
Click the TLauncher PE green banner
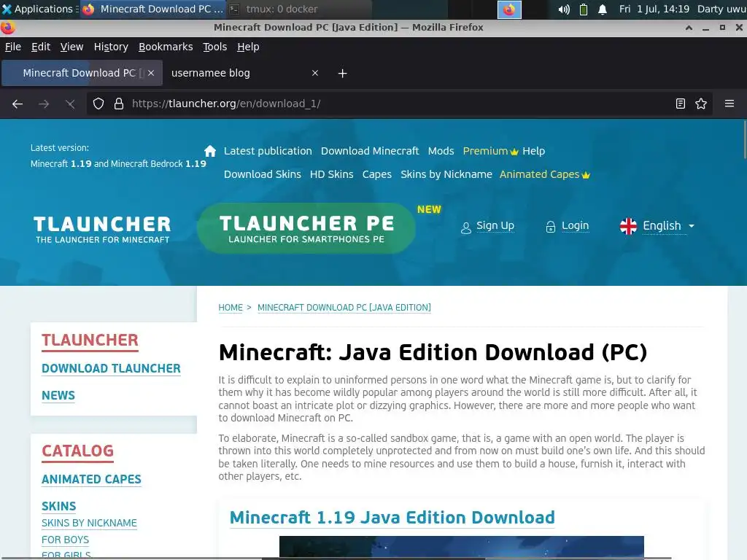pyautogui.click(x=306, y=228)
